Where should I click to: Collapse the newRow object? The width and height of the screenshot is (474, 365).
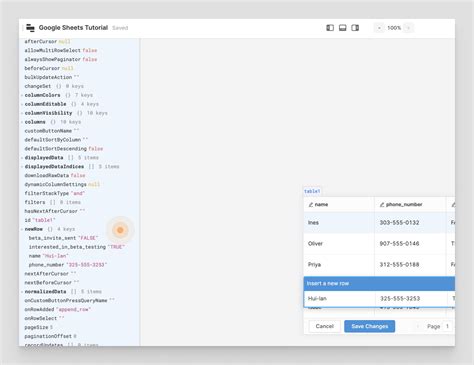(x=22, y=229)
